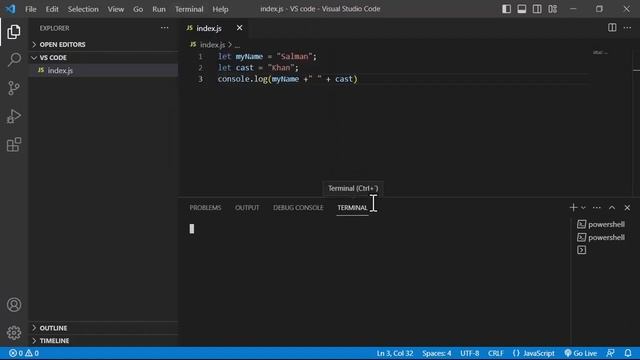Click the editor minimap
This screenshot has height=360, width=640.
tap(600, 52)
